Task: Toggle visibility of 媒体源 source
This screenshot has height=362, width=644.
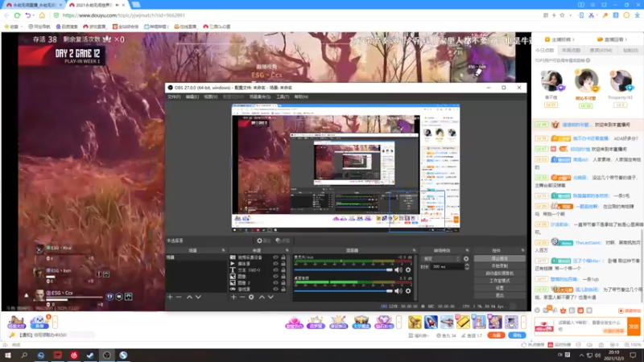Action: click(x=275, y=264)
